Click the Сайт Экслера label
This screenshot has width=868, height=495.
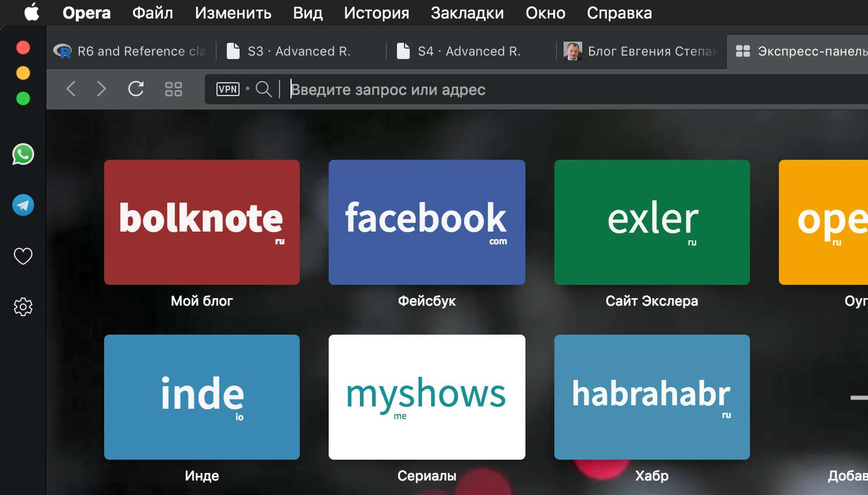pos(652,301)
